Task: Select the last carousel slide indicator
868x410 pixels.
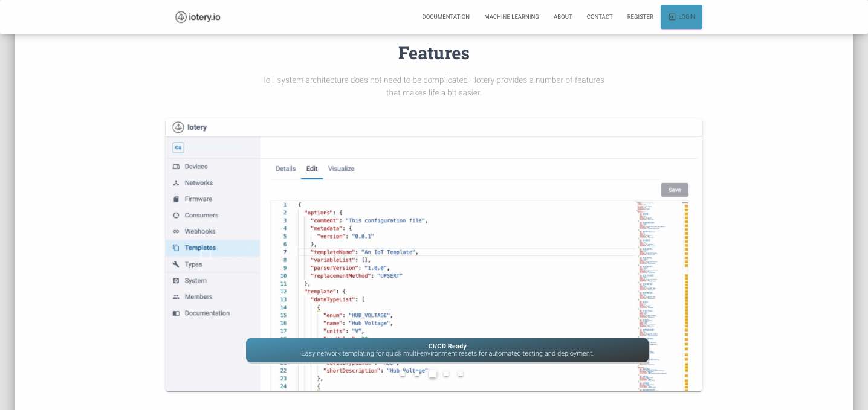Action: [x=461, y=374]
